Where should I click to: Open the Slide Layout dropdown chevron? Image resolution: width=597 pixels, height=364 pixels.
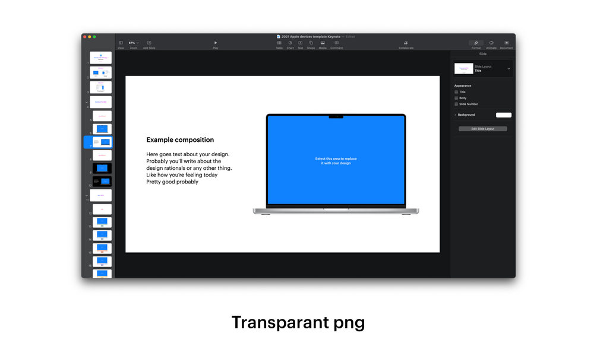pyautogui.click(x=508, y=68)
